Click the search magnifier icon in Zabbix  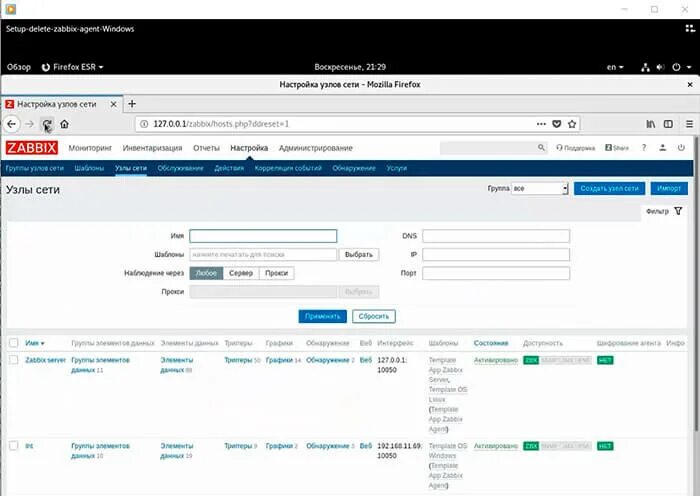coord(541,147)
